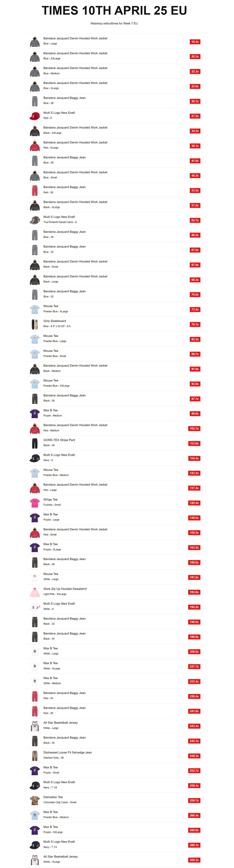Click the All Star Basketball Jersey White Large image
Image resolution: width=234 pixels, height=868 pixels.
pos(35,726)
